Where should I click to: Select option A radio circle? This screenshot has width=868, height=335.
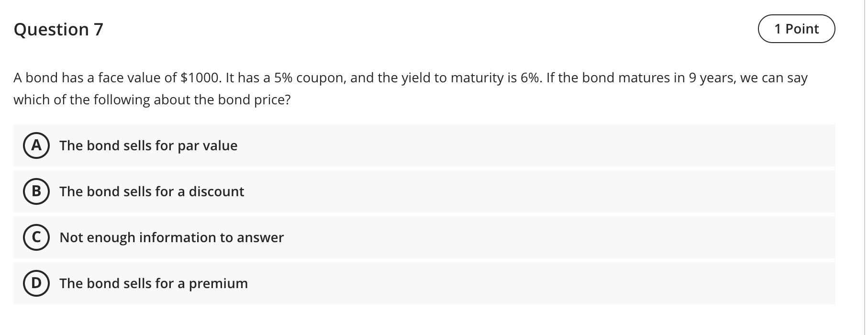pos(36,146)
